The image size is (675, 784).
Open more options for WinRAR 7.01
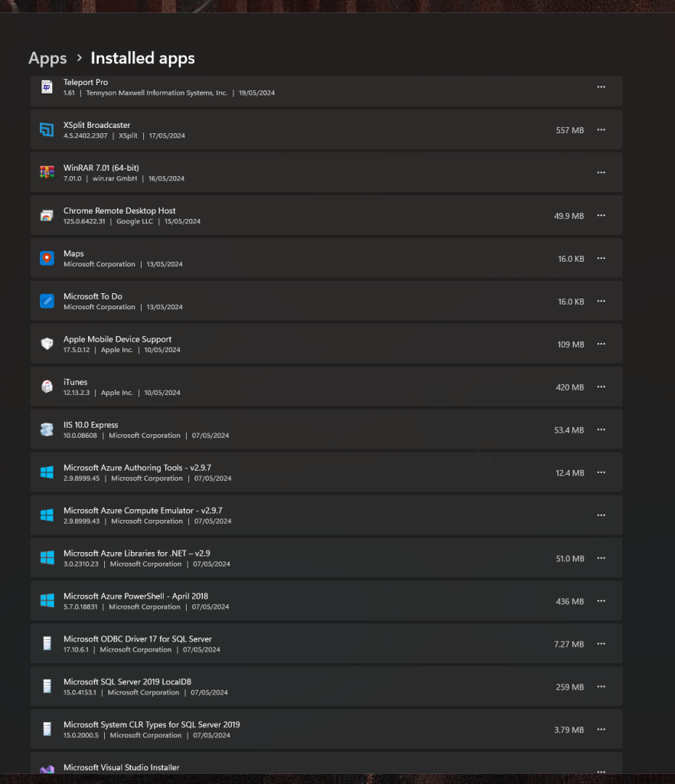(x=601, y=172)
